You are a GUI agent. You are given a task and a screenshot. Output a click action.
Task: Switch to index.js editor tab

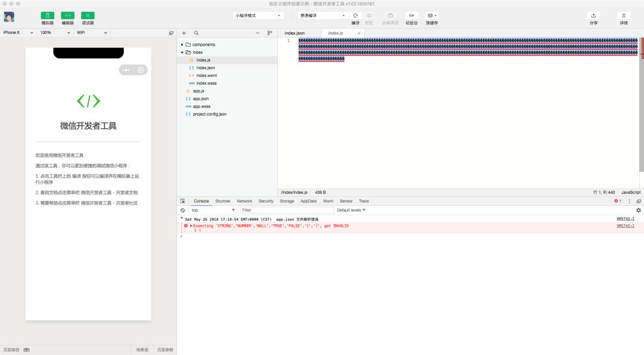[336, 33]
